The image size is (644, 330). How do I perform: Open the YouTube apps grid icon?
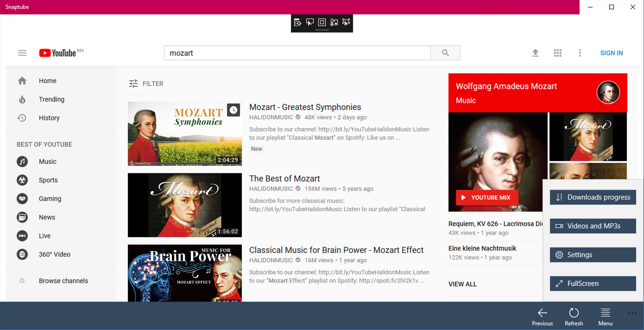coord(558,53)
